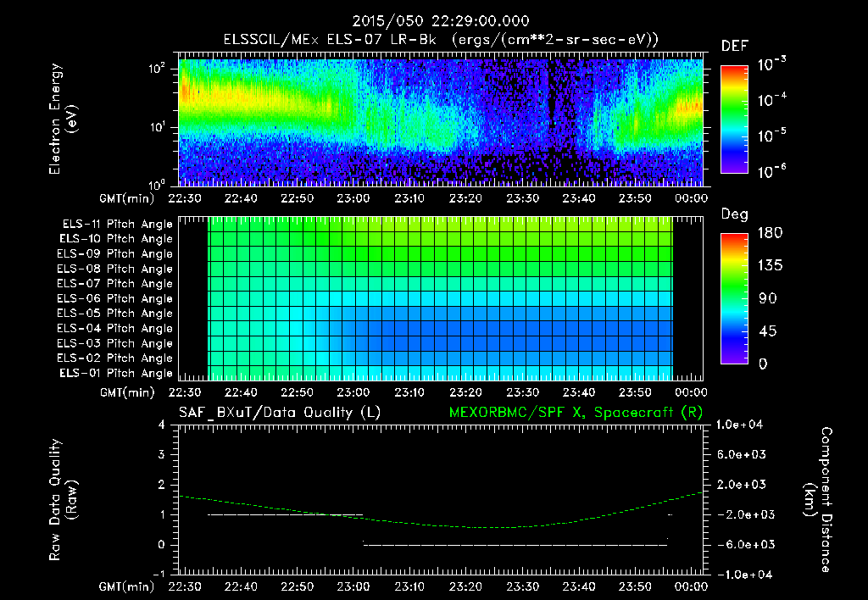
Task: Click the 'GMT(min)' label under the spectrogram
Action: (126, 198)
